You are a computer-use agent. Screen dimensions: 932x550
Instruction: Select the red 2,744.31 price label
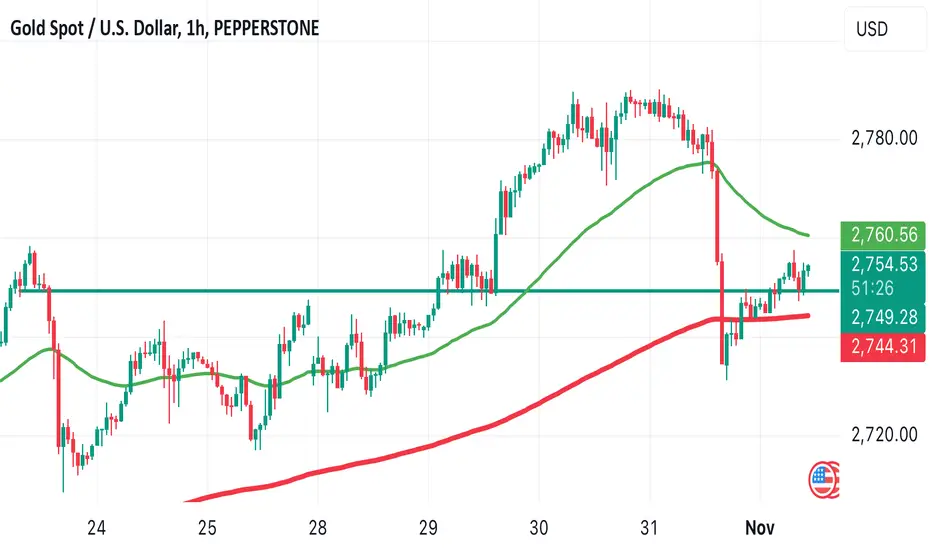(x=883, y=347)
